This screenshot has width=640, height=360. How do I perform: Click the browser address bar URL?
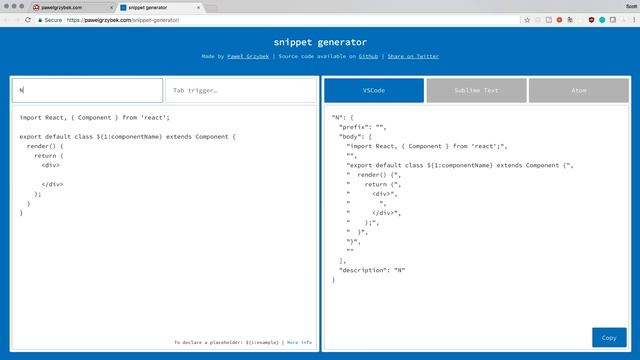pos(122,20)
